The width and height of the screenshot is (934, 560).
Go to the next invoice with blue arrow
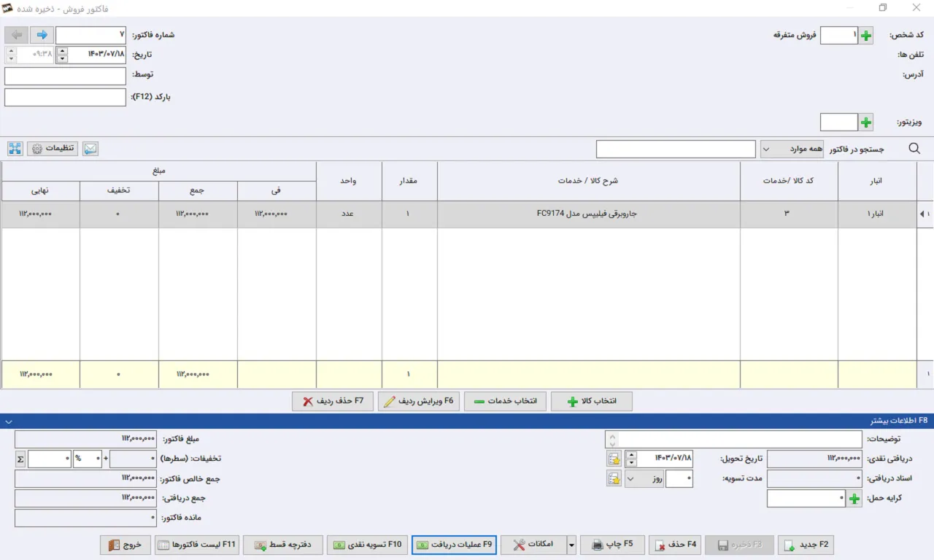42,35
